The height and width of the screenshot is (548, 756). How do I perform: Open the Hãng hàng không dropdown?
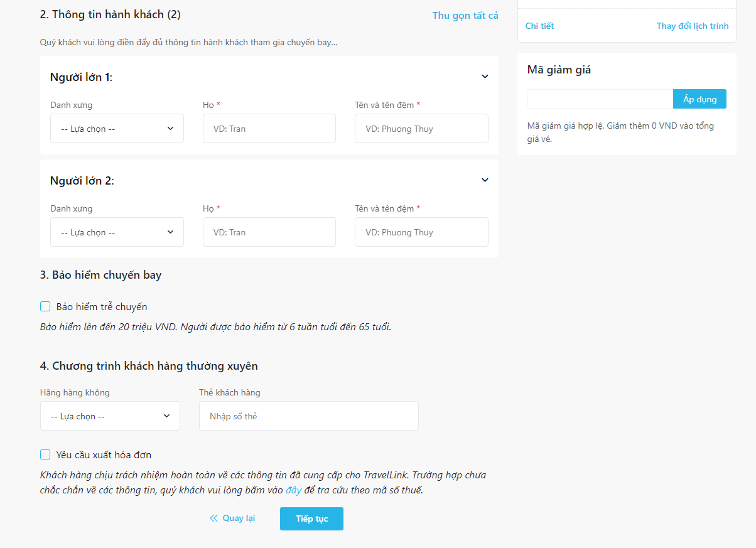coord(110,416)
